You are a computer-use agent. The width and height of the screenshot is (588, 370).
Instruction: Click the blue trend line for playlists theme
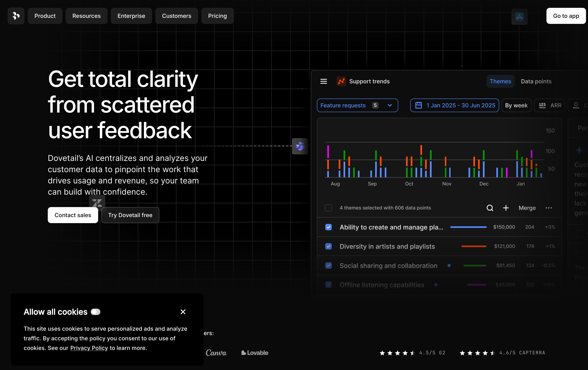coord(468,227)
